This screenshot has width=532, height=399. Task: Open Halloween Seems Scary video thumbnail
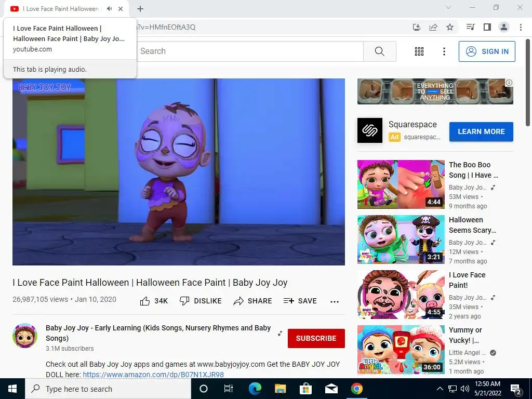[401, 239]
